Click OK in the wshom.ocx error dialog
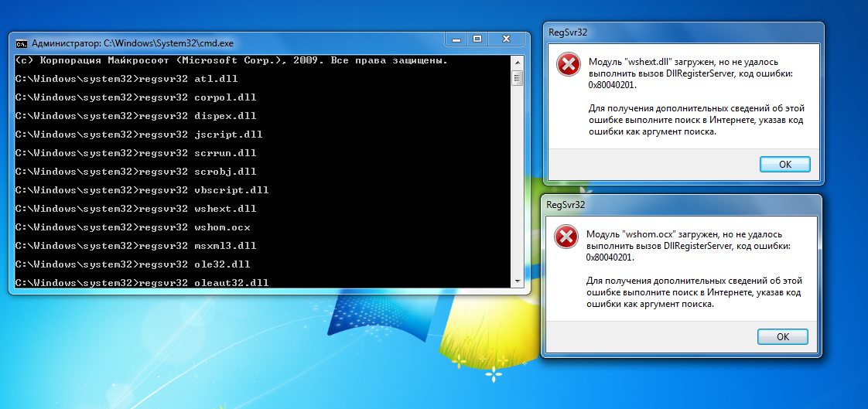 click(x=783, y=336)
